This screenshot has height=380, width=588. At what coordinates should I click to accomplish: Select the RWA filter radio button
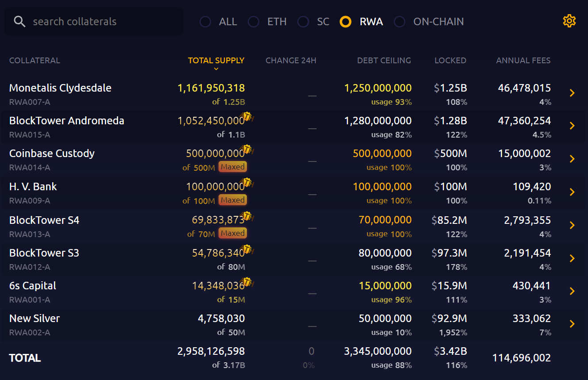coord(346,22)
